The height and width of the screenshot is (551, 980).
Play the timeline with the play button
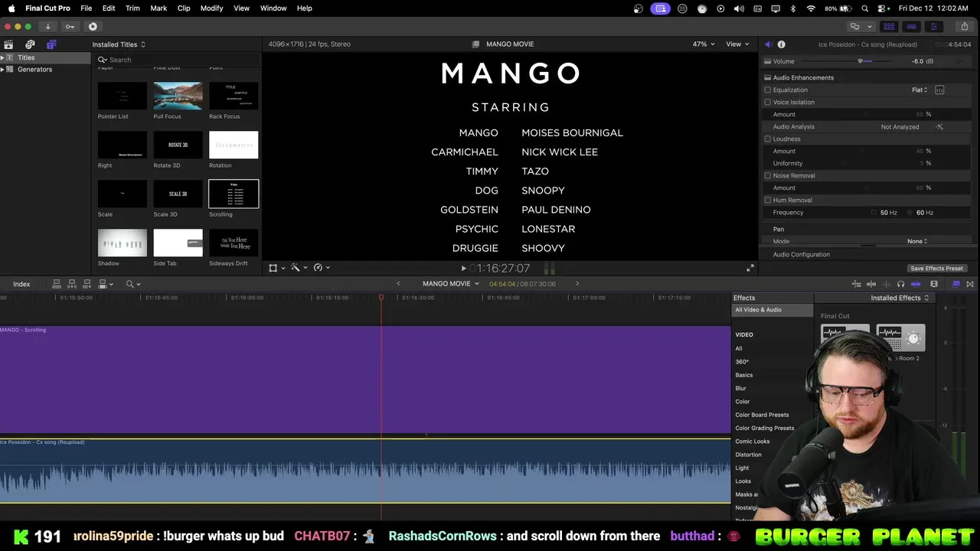point(463,269)
